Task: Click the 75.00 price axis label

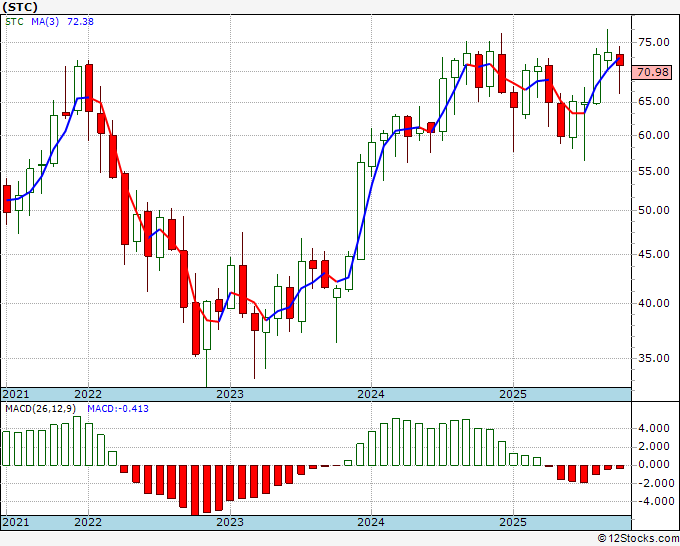Action: (x=654, y=42)
